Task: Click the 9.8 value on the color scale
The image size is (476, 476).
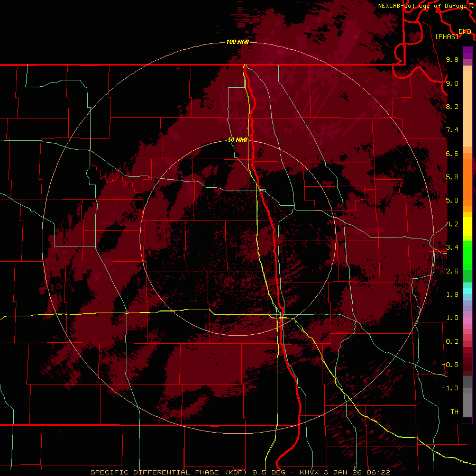Action: click(452, 60)
